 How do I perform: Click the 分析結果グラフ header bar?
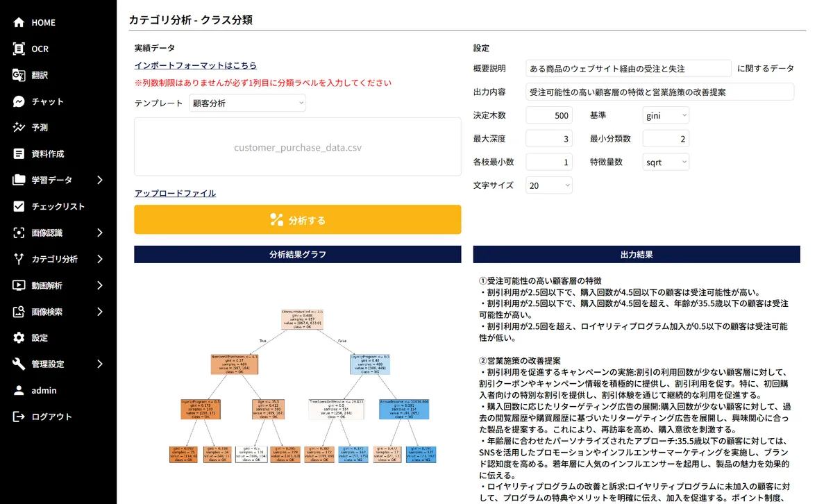(x=298, y=255)
